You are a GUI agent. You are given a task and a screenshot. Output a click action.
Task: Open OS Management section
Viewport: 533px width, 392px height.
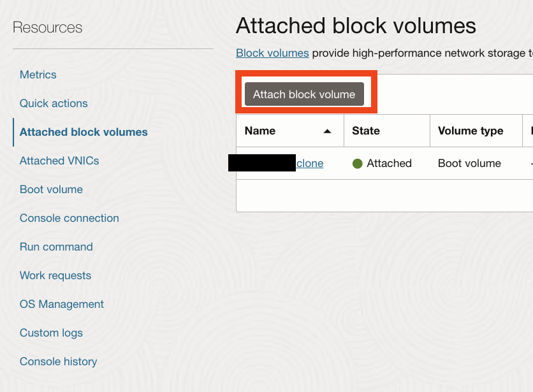coord(62,304)
